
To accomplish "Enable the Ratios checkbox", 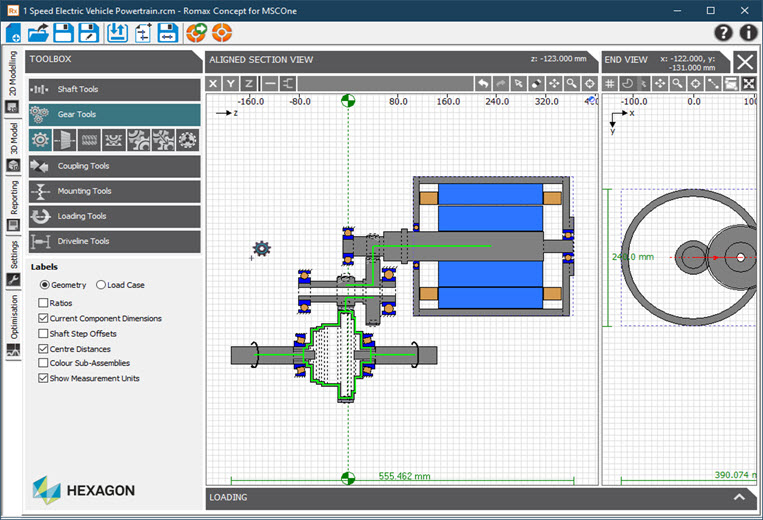I will coord(43,303).
